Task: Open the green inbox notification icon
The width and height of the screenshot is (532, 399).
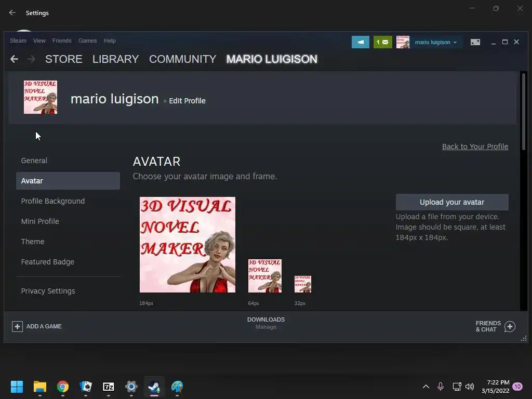Action: [383, 42]
